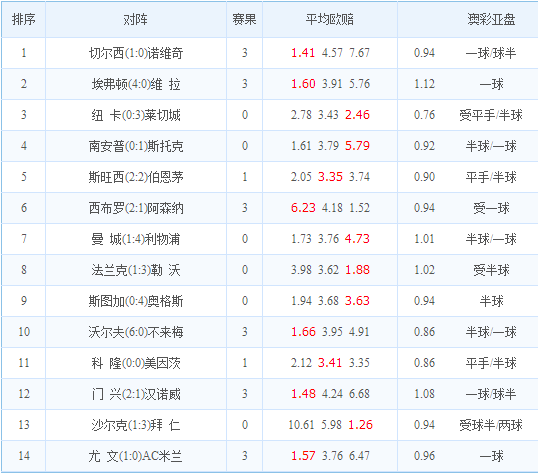Click the 排序 column header
The width and height of the screenshot is (538, 473).
pyautogui.click(x=23, y=19)
